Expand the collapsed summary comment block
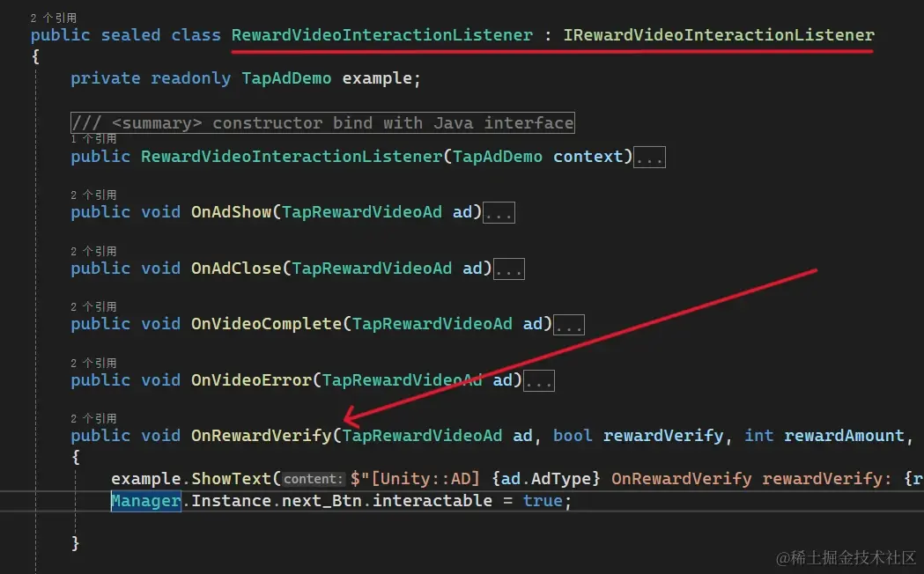The height and width of the screenshot is (574, 924). [322, 122]
